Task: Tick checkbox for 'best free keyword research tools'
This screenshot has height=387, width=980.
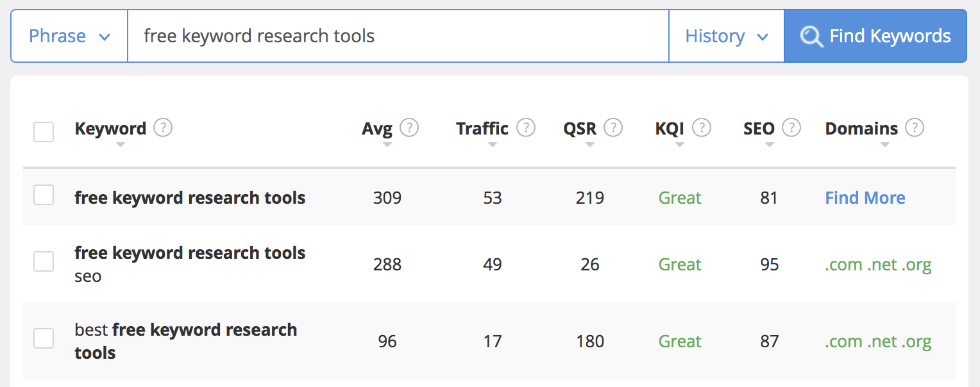Action: [44, 338]
